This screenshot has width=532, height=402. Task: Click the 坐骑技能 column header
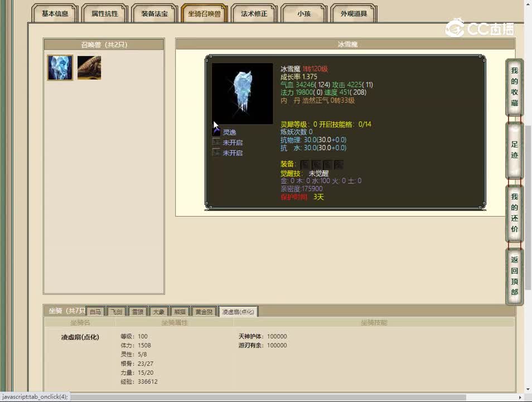[x=374, y=323]
